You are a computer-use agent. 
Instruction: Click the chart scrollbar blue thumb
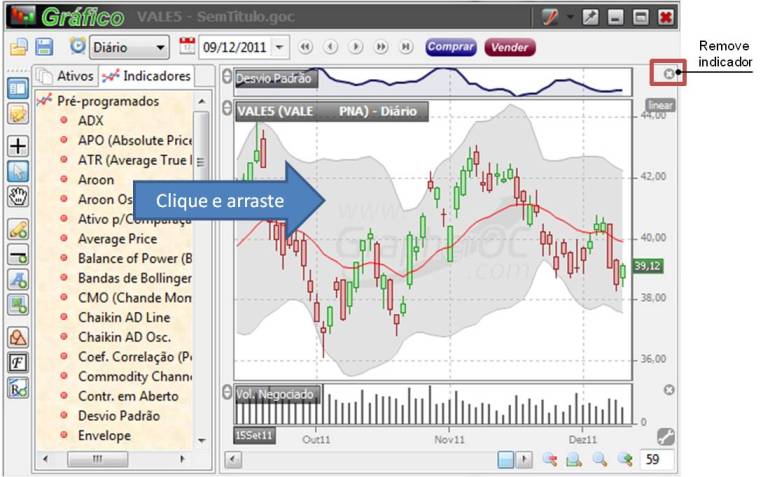pos(506,459)
